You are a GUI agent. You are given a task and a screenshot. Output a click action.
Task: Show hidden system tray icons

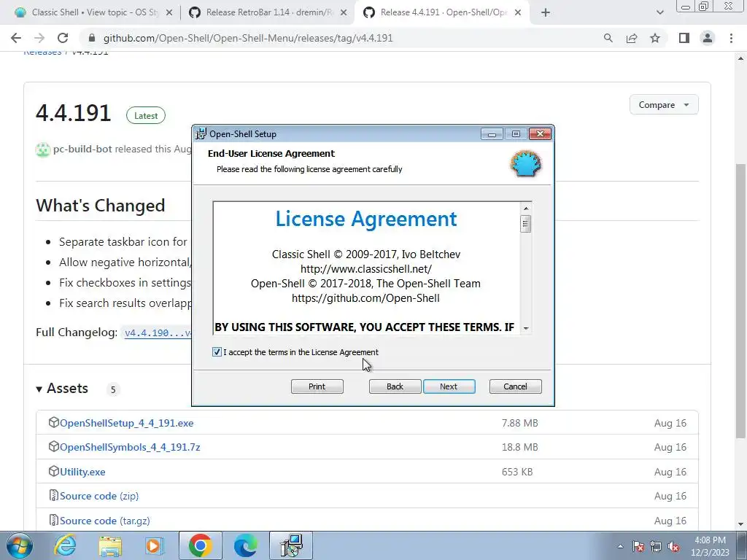tap(620, 547)
